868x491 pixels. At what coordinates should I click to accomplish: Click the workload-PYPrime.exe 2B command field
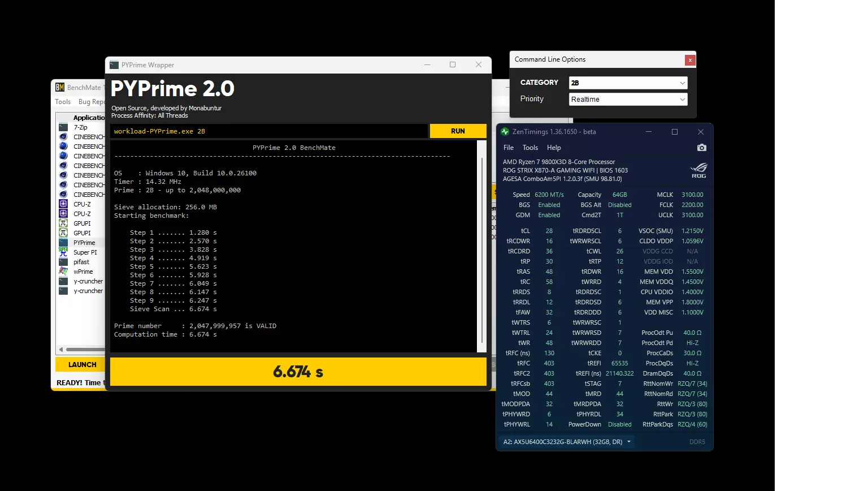tap(270, 131)
